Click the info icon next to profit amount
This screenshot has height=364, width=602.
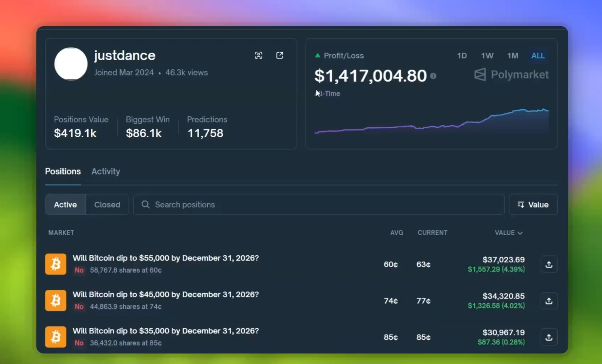(433, 76)
